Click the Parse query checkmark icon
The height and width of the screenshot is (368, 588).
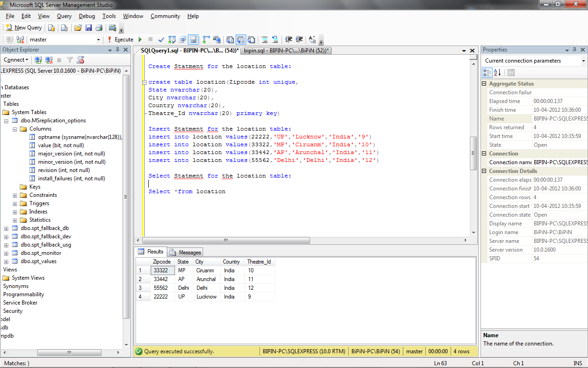[x=161, y=40]
